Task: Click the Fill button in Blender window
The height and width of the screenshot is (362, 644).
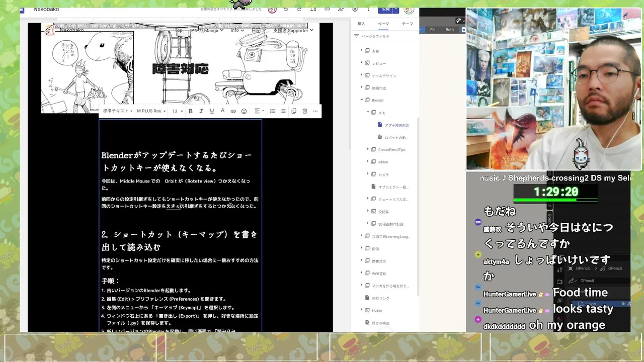Action: coord(433,30)
